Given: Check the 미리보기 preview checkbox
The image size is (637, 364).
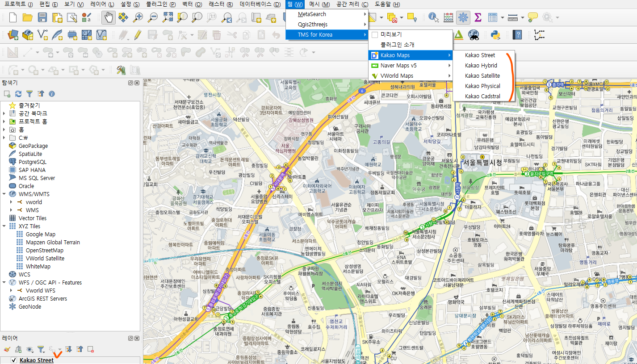Looking at the screenshot, I should click(x=375, y=34).
